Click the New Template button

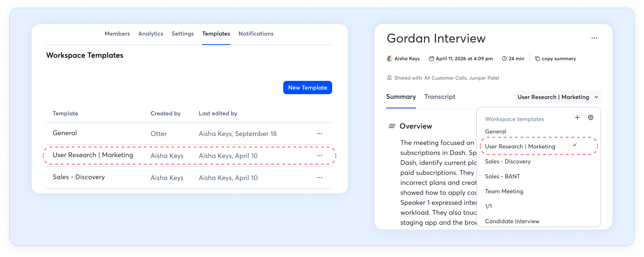tap(307, 88)
